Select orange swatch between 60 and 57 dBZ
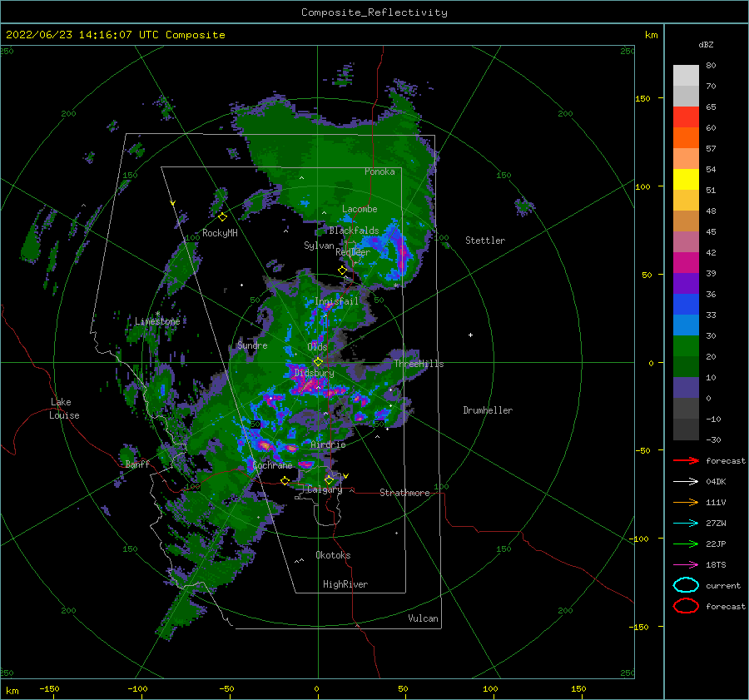749x700 pixels. pyautogui.click(x=686, y=138)
